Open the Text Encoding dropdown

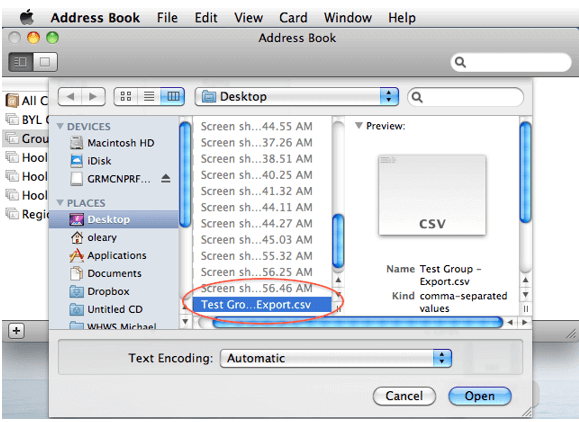pos(336,358)
